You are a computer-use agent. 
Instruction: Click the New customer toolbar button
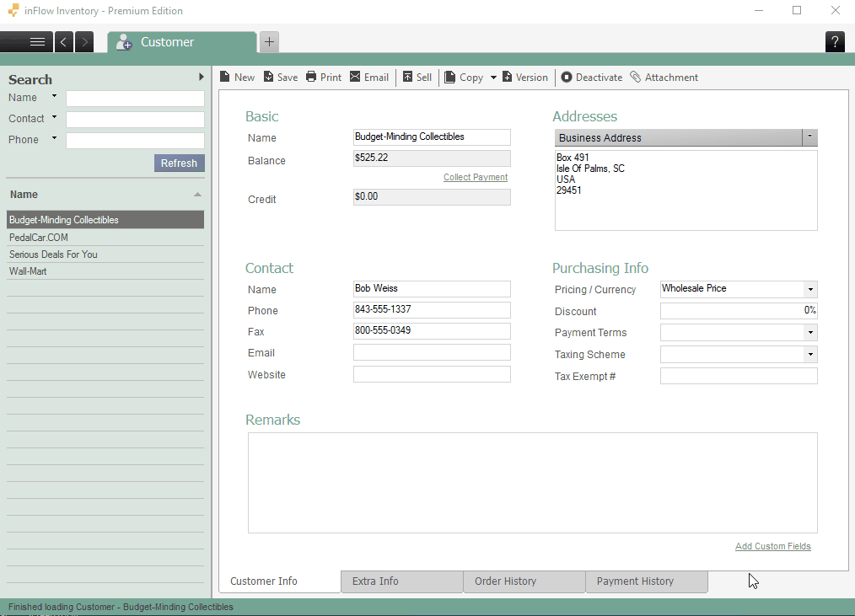click(x=237, y=78)
